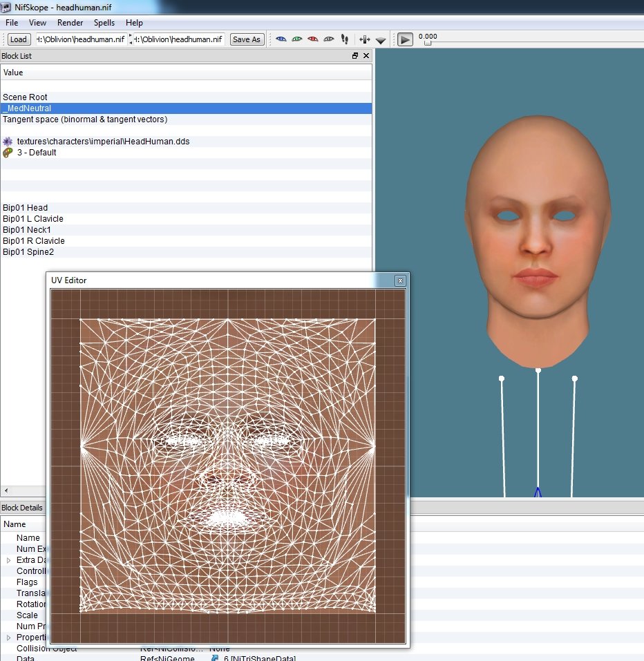Click the animation time slider handle
Viewport: 644px width, 661px height.
pyautogui.click(x=428, y=43)
